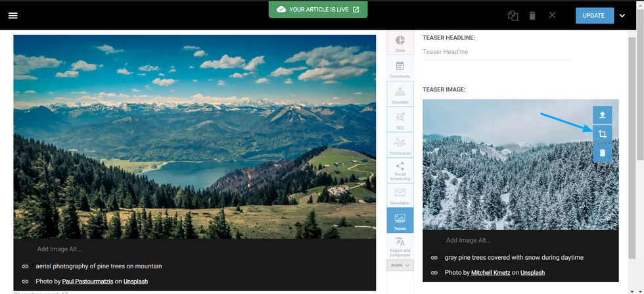
Task: Click the crop teaser image icon
Action: click(x=602, y=134)
